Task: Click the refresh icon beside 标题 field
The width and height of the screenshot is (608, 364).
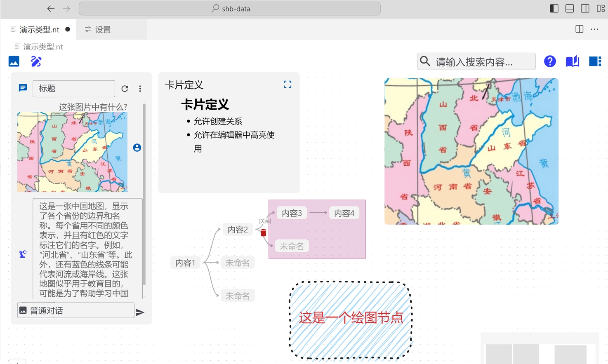Action: (125, 89)
